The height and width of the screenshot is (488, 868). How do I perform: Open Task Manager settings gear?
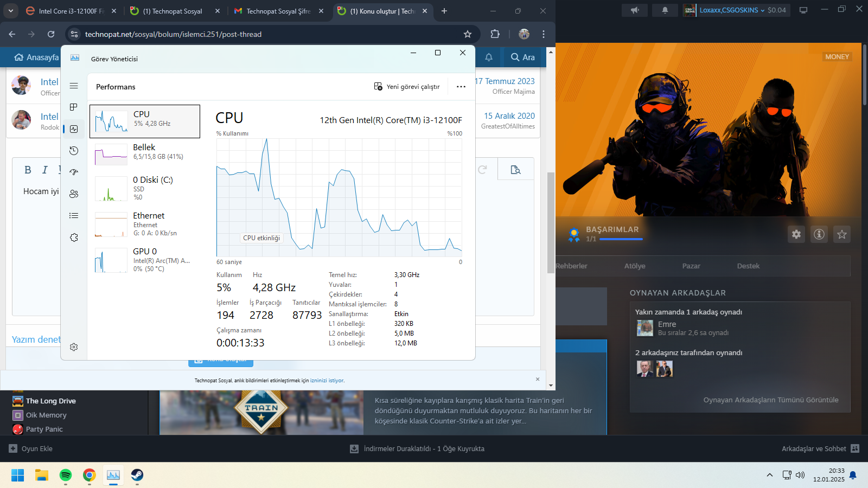tap(74, 347)
